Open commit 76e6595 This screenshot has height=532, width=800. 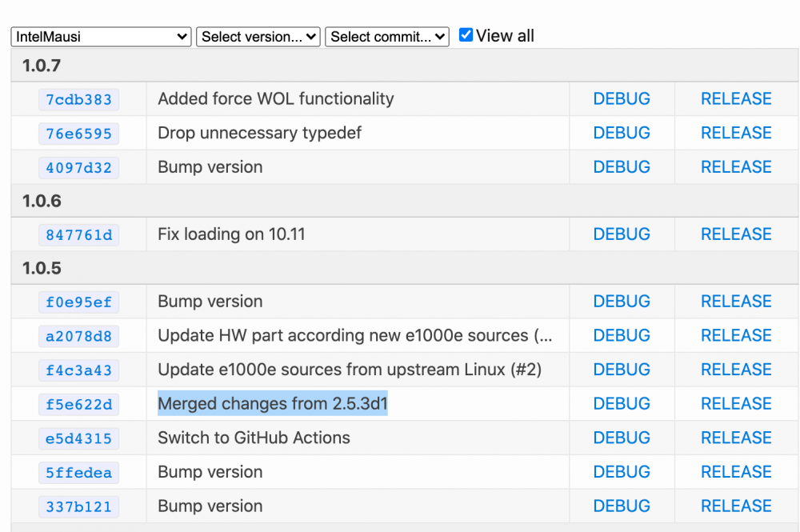pyautogui.click(x=78, y=134)
